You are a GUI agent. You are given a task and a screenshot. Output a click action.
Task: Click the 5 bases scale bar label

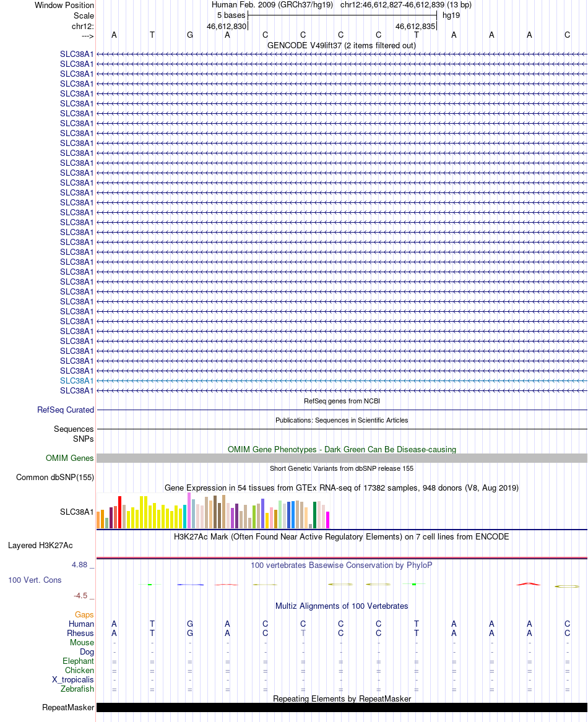click(x=231, y=15)
